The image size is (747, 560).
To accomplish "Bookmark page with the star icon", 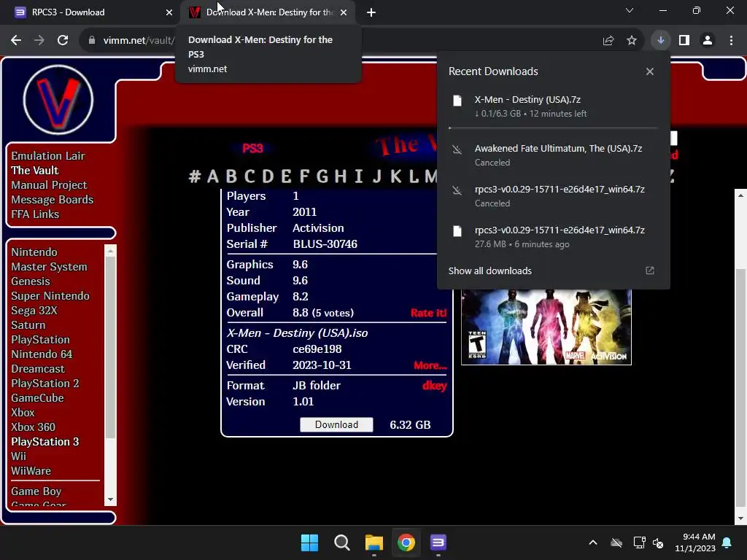I will coord(632,41).
